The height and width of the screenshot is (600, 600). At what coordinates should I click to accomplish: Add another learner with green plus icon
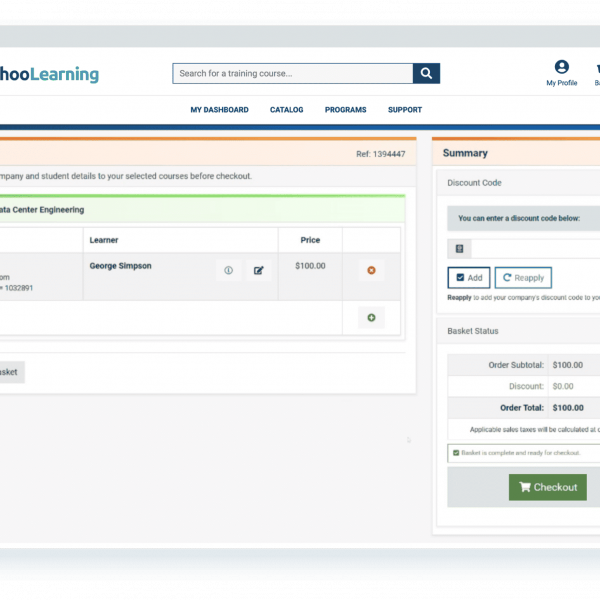click(x=371, y=318)
